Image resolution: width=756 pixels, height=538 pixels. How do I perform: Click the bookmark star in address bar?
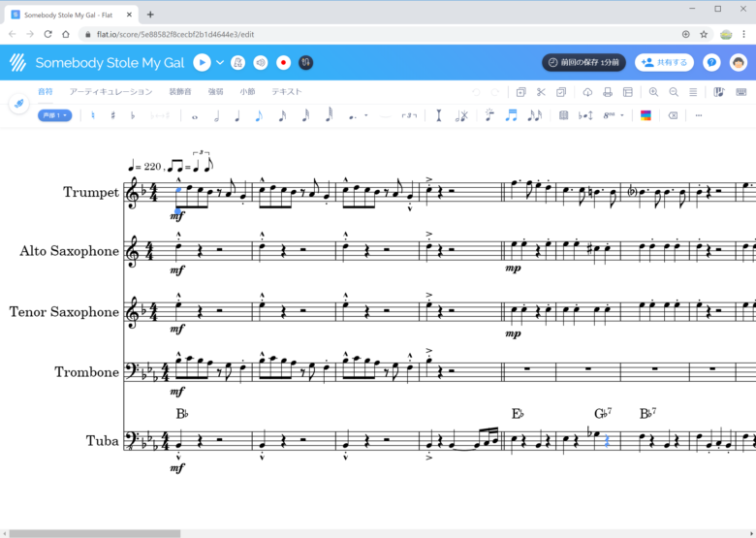tap(704, 34)
